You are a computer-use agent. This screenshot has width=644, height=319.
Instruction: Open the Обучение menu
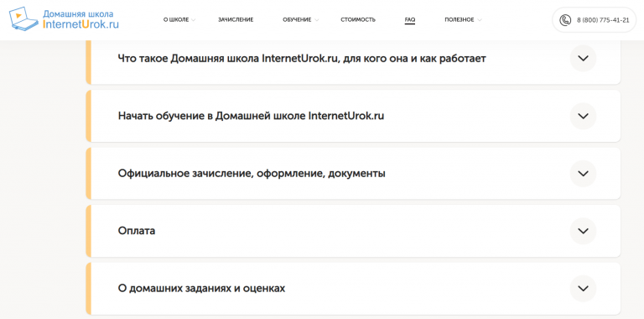click(297, 20)
